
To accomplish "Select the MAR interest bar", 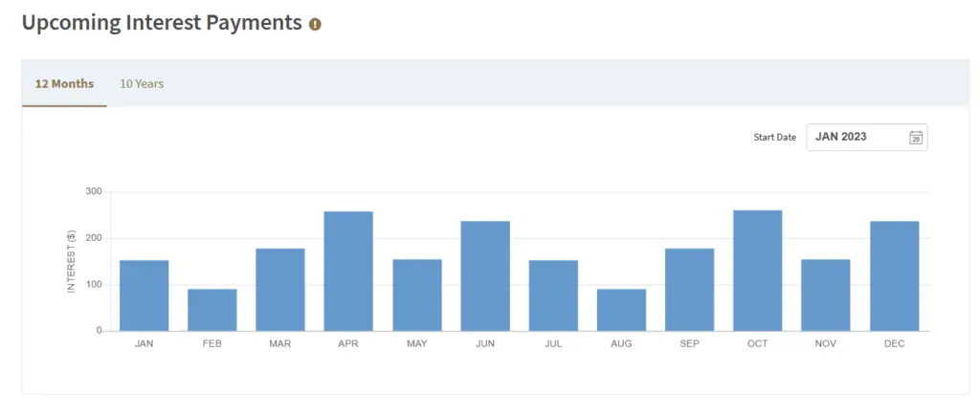I will pyautogui.click(x=280, y=290).
